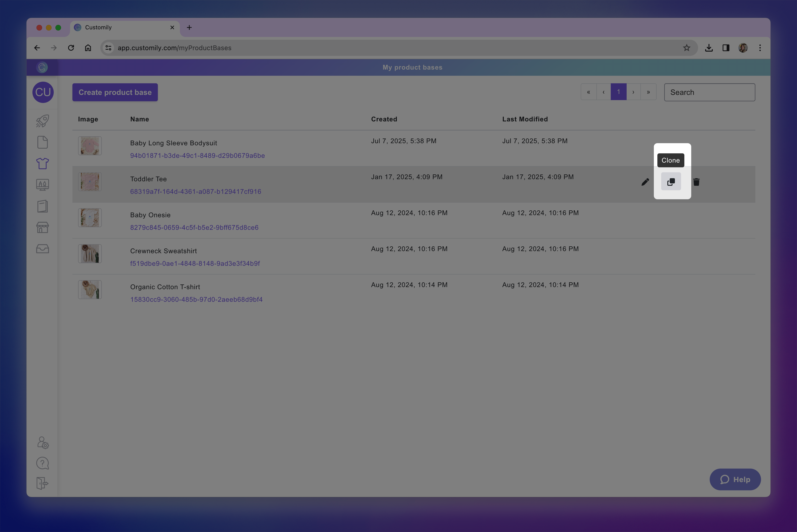
Task: Click the logout door icon in the sidebar
Action: tap(42, 483)
